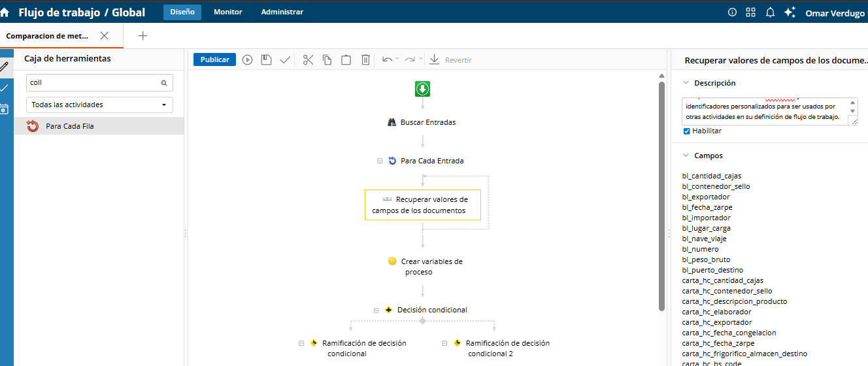Select the pencil icon in left sidebar

coord(5,66)
